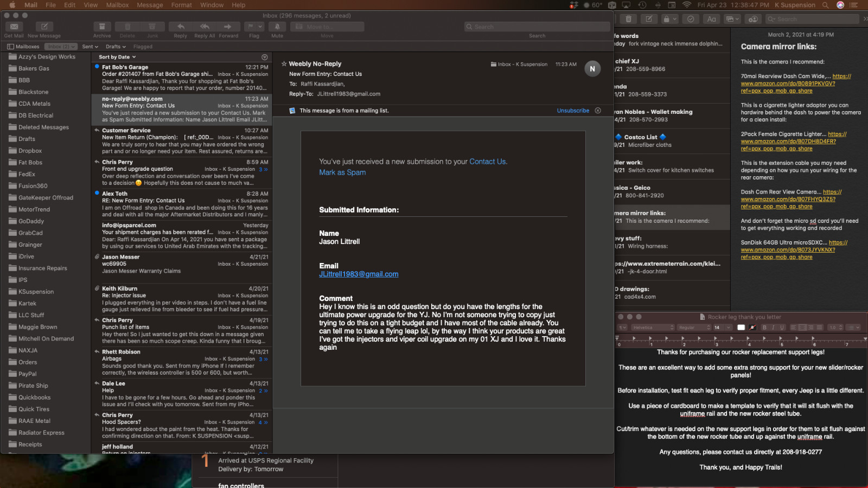This screenshot has height=488, width=868.
Task: Click the Get Mail envelope icon
Action: click(x=14, y=27)
